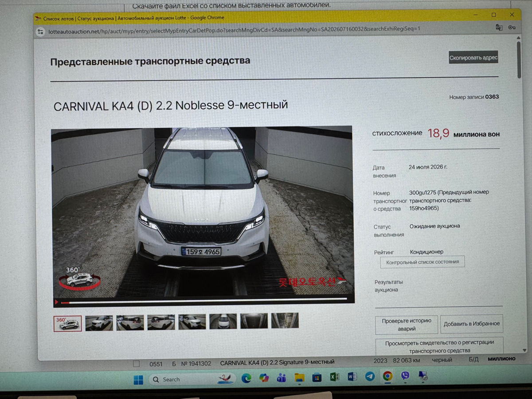Open Viber from the taskbar
Image resolution: width=532 pixels, height=399 pixels.
405,376
